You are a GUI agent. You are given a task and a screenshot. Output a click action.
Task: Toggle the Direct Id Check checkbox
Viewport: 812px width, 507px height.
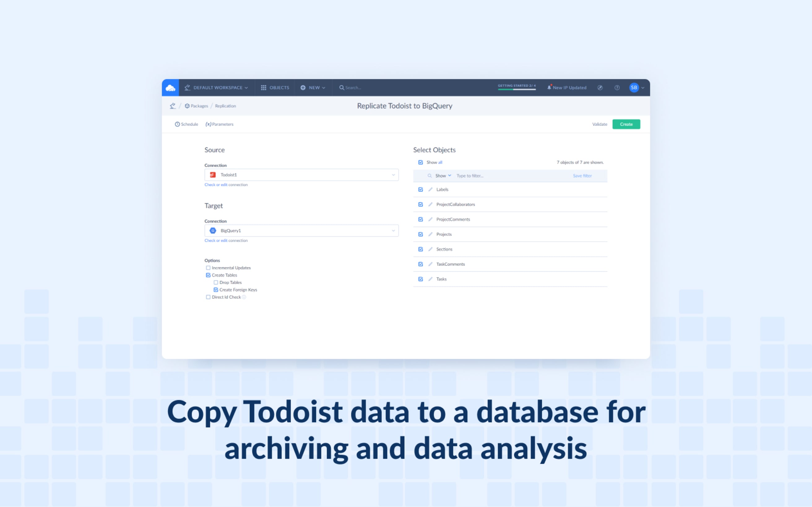(x=208, y=297)
